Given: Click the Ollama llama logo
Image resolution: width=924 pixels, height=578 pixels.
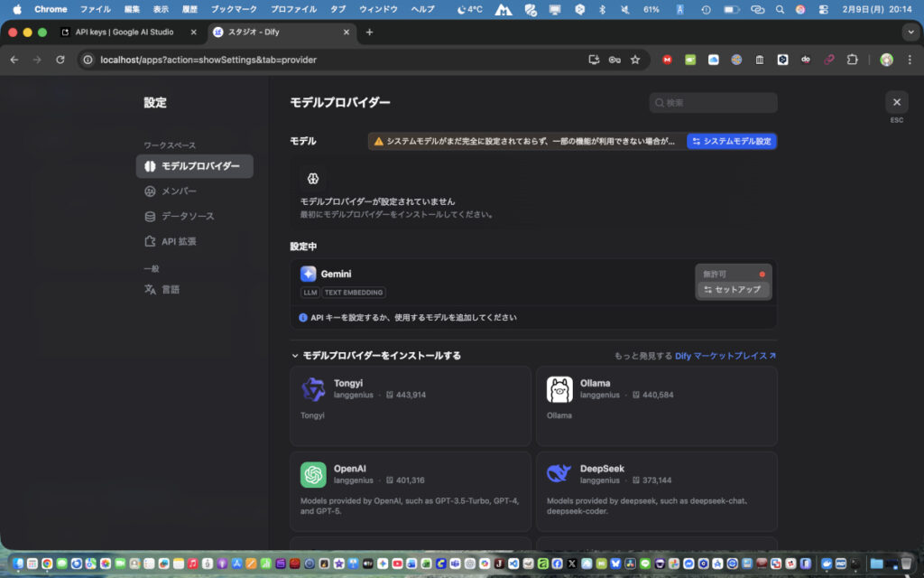Looking at the screenshot, I should (x=559, y=389).
